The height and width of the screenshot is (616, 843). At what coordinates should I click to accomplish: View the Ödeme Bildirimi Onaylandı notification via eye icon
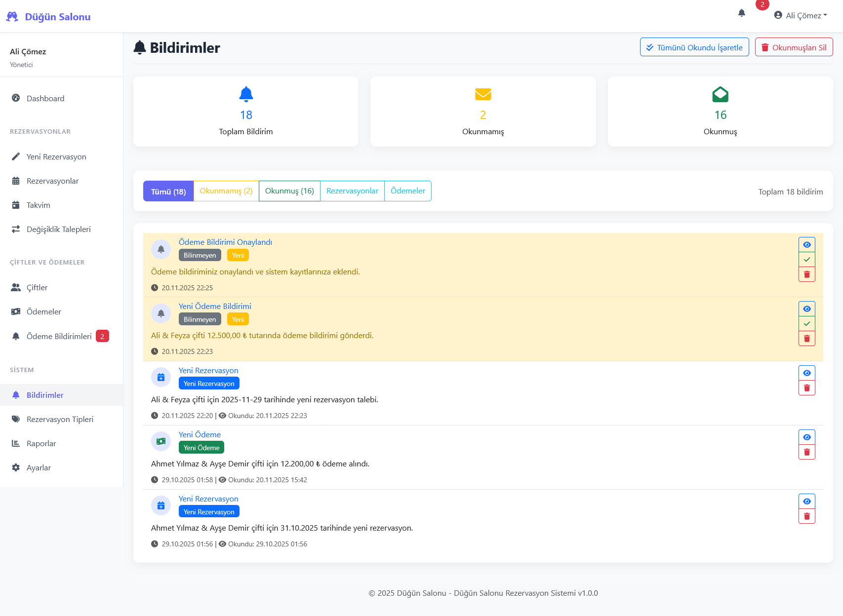point(806,245)
